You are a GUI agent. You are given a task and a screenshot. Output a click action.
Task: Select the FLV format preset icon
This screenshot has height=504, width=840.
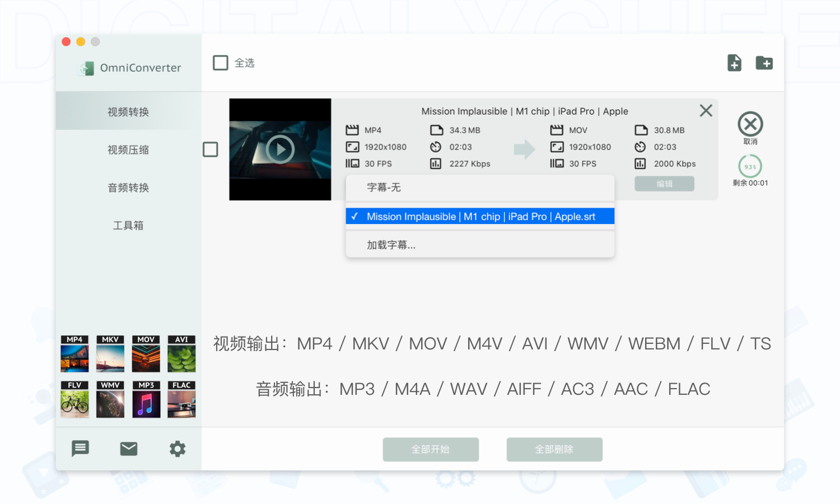[x=74, y=399]
